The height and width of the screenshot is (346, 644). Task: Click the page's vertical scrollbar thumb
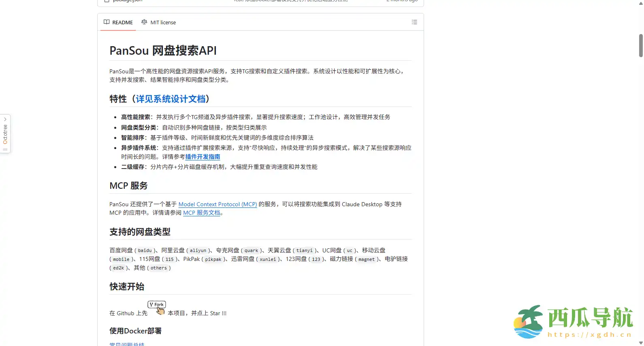click(641, 45)
